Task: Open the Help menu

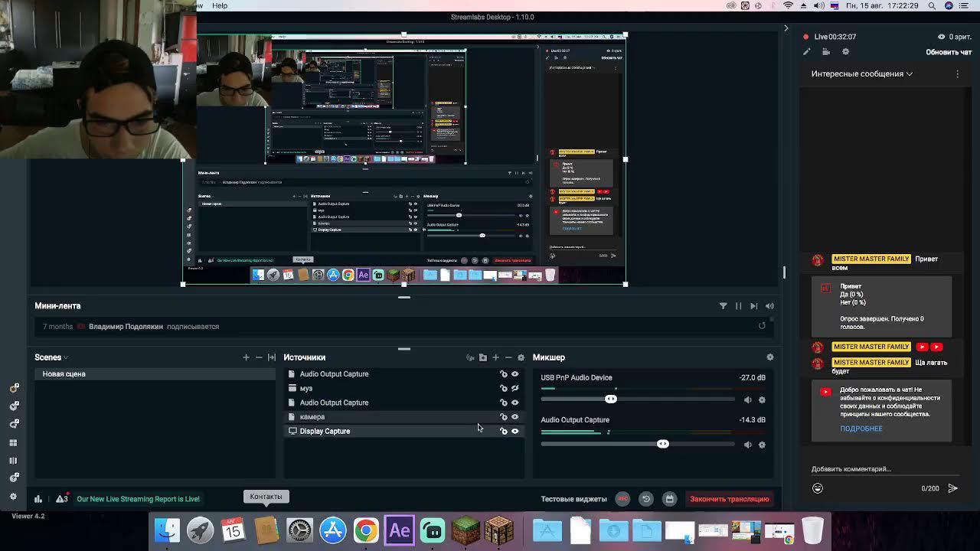Action: click(220, 5)
